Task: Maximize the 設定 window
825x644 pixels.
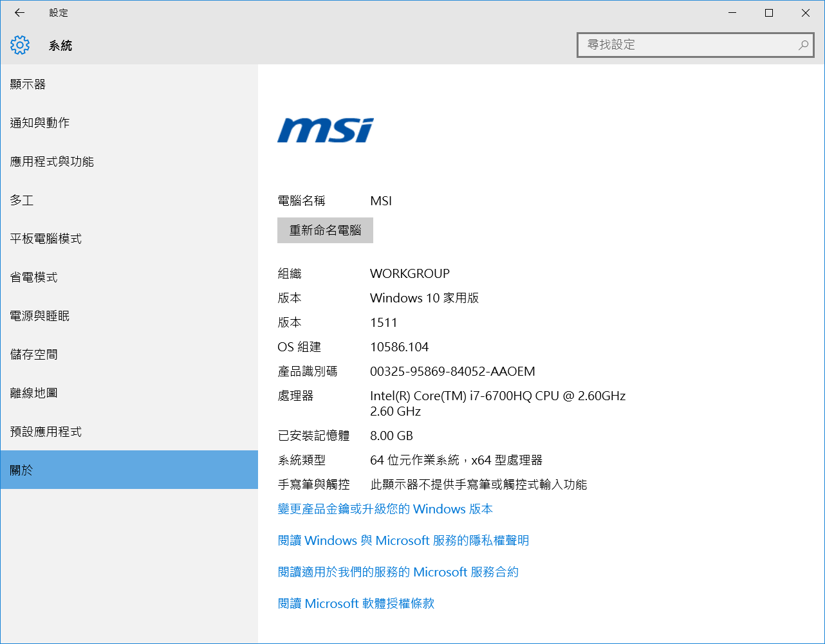Action: pyautogui.click(x=769, y=13)
